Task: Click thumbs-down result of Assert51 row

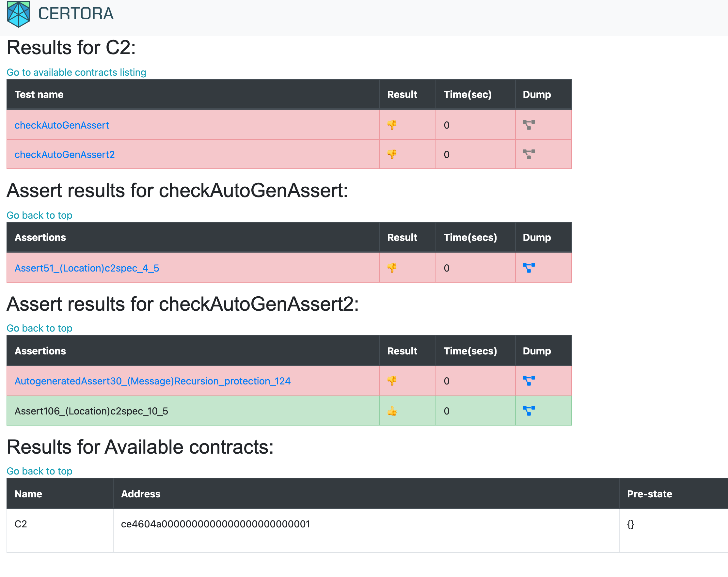Action: point(392,268)
